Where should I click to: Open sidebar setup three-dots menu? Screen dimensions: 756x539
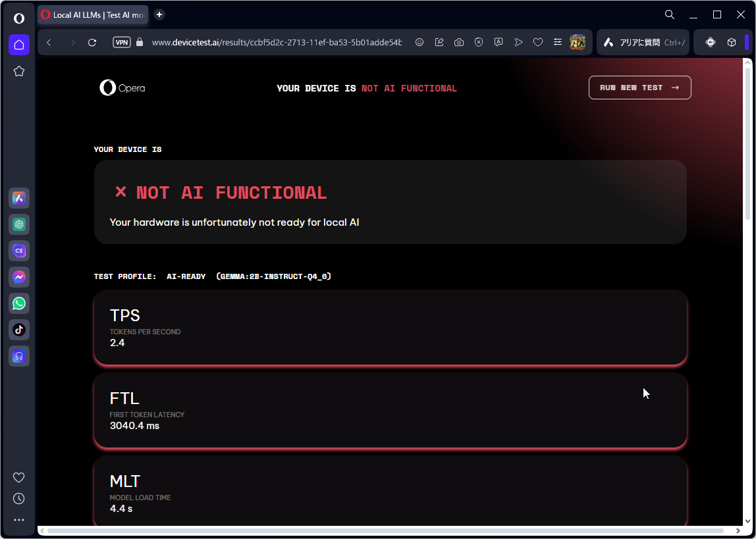[x=19, y=520]
